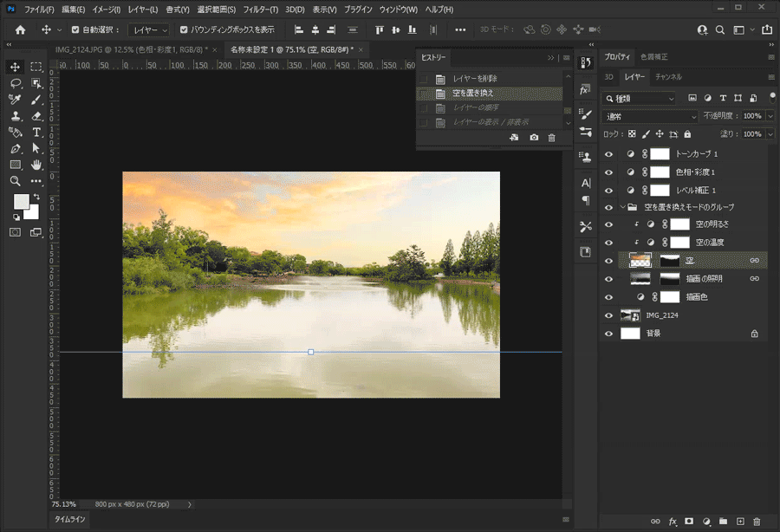
Task: Select the Horizontal Type tool
Action: coord(36,133)
